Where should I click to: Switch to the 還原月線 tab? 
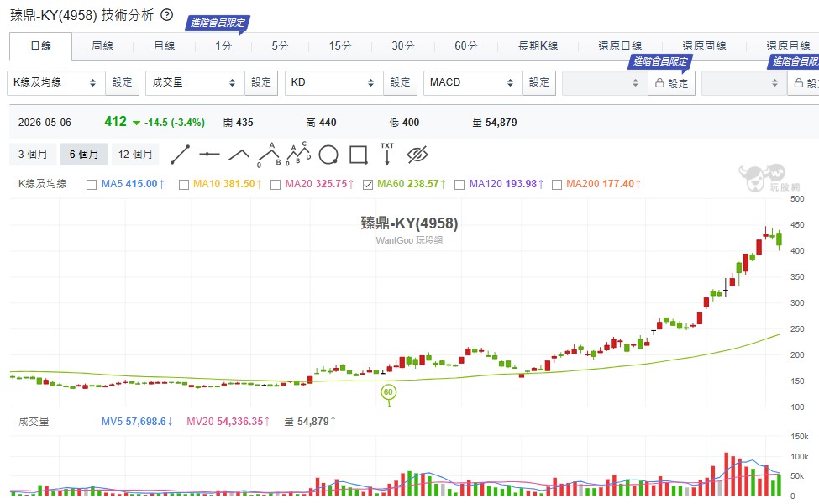[788, 46]
